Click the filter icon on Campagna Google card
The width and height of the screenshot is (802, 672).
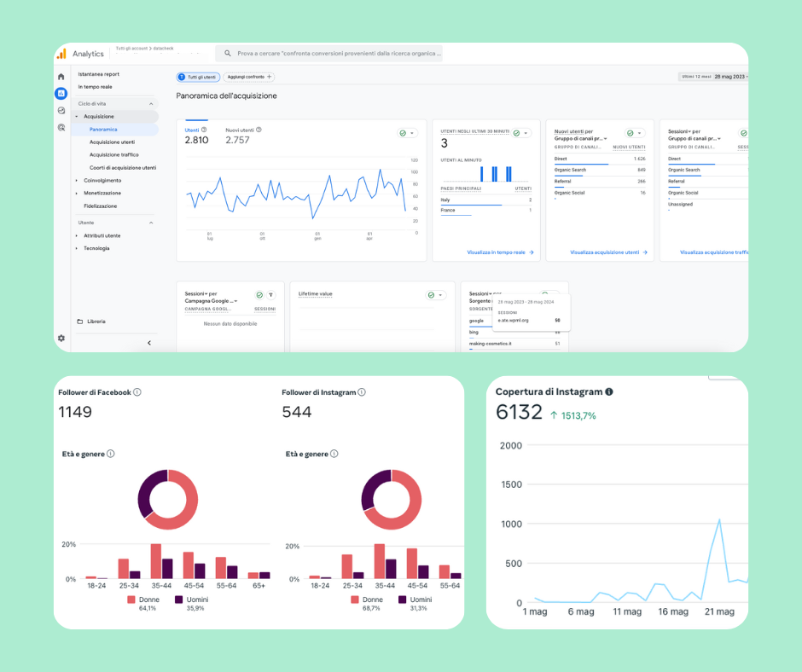coord(271,295)
